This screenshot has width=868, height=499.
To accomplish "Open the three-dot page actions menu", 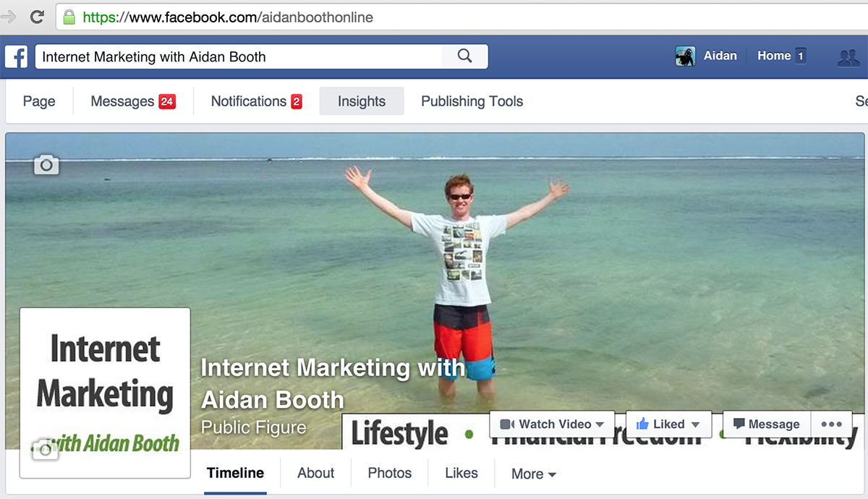I will coord(832,425).
